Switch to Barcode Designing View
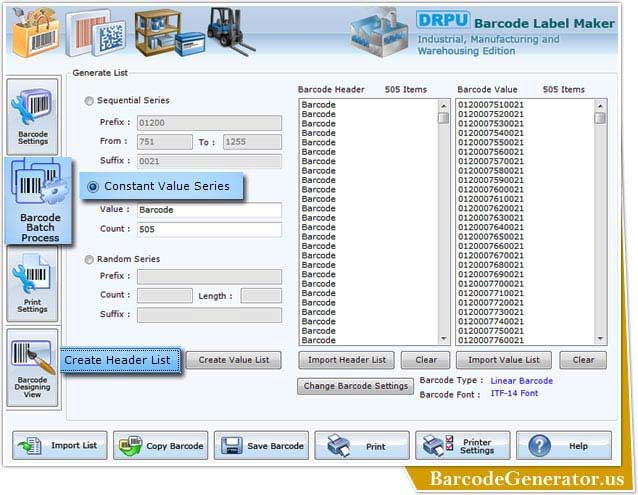This screenshot has width=638, height=495. click(33, 368)
